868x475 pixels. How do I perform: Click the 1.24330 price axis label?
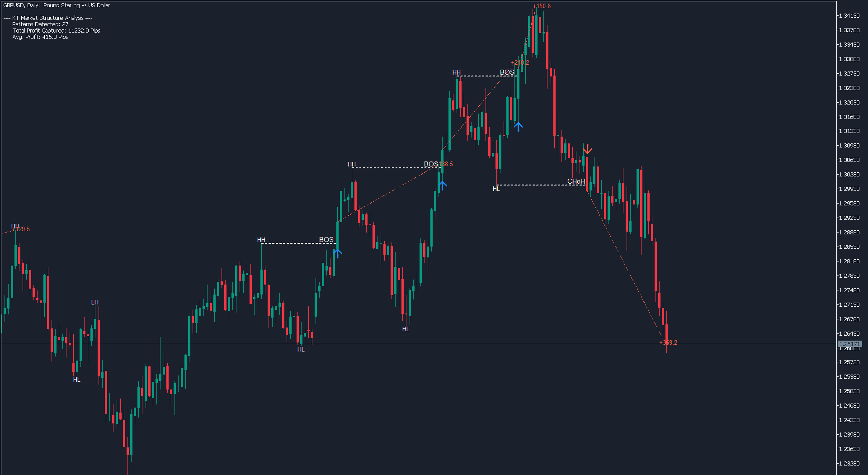pos(849,420)
